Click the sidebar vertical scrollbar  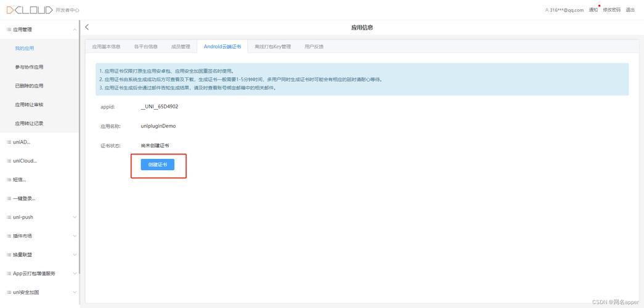pos(79,147)
